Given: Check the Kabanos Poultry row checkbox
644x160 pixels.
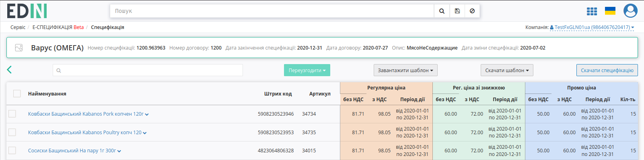Looking at the screenshot, I should [12, 132].
